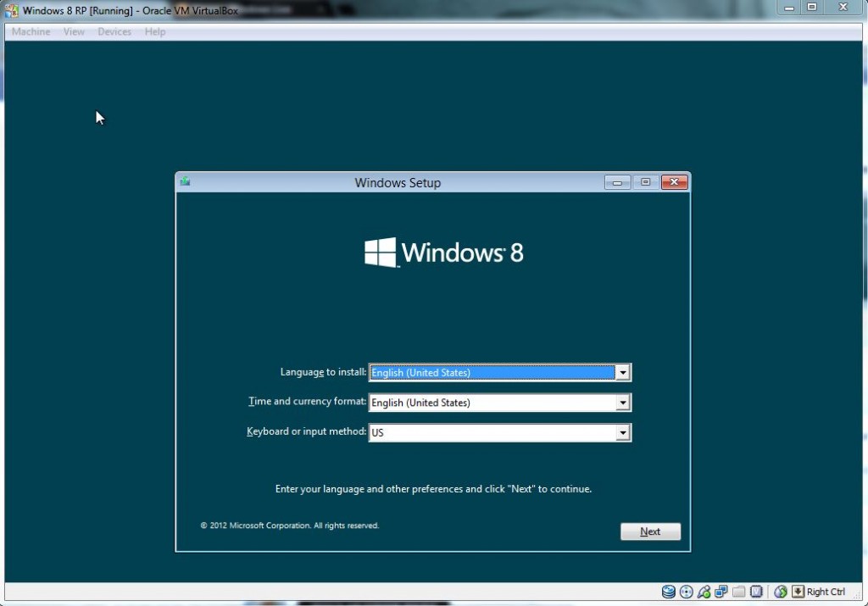Click the Windows Setup title bar icon
868x606 pixels.
click(186, 181)
